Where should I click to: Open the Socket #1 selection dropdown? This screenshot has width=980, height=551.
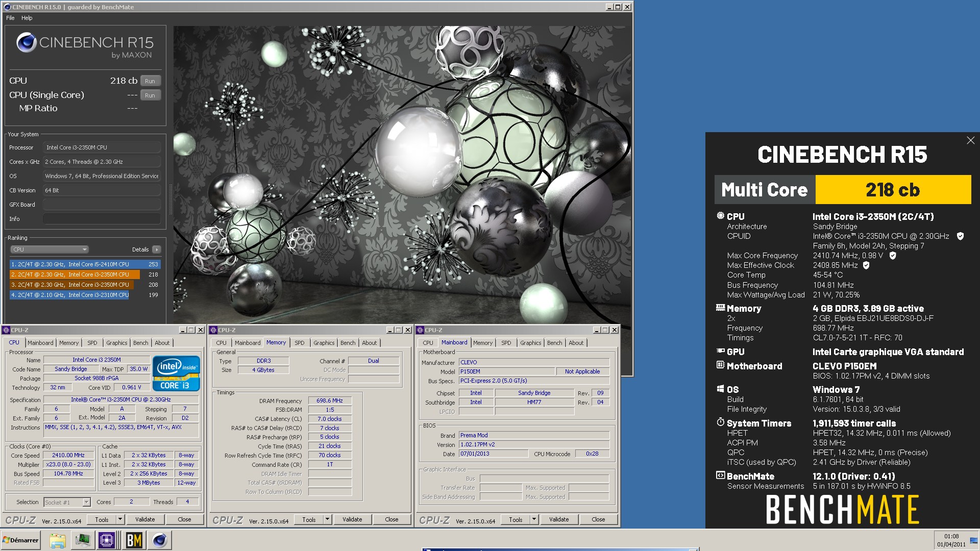point(67,503)
